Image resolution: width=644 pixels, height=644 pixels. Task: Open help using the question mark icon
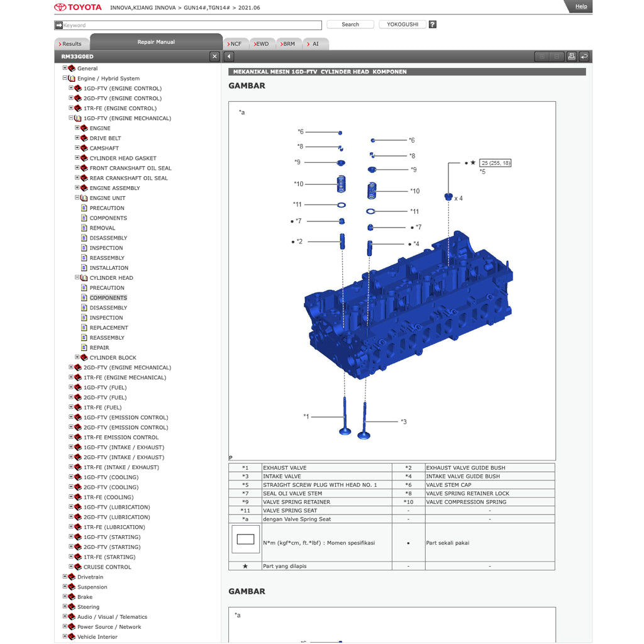pos(431,25)
